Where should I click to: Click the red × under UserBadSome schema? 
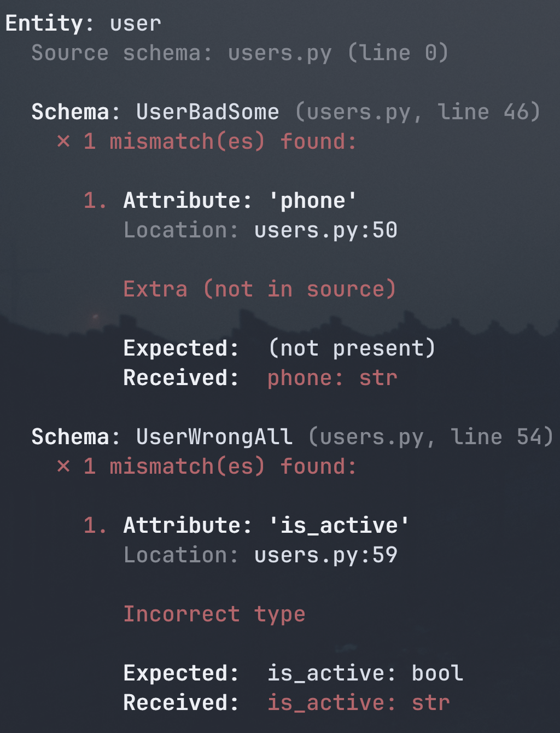63,142
